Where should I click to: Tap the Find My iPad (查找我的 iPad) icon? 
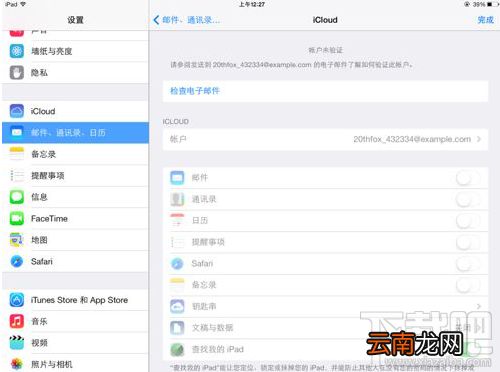[x=177, y=349]
